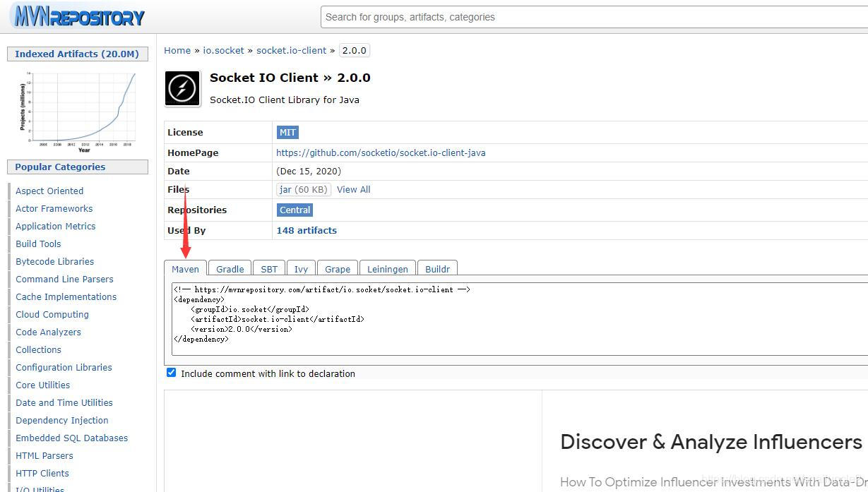Screen dimensions: 868x492
Task: Open the socket.io-client breadcrumb link
Action: click(291, 50)
